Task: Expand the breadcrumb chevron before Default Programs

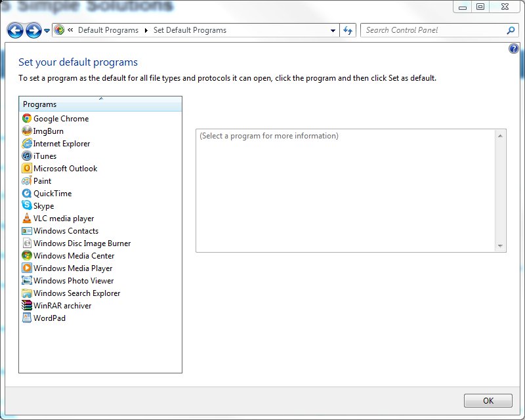Action: (x=70, y=30)
